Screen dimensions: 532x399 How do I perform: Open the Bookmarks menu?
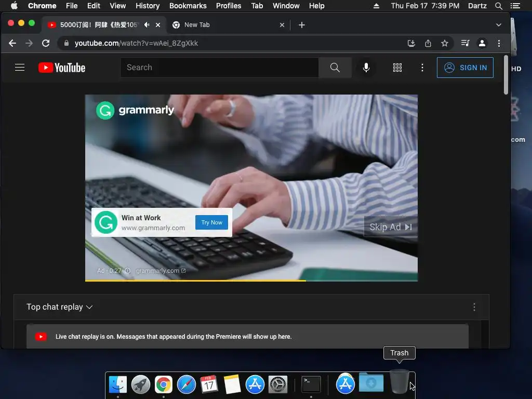tap(188, 6)
